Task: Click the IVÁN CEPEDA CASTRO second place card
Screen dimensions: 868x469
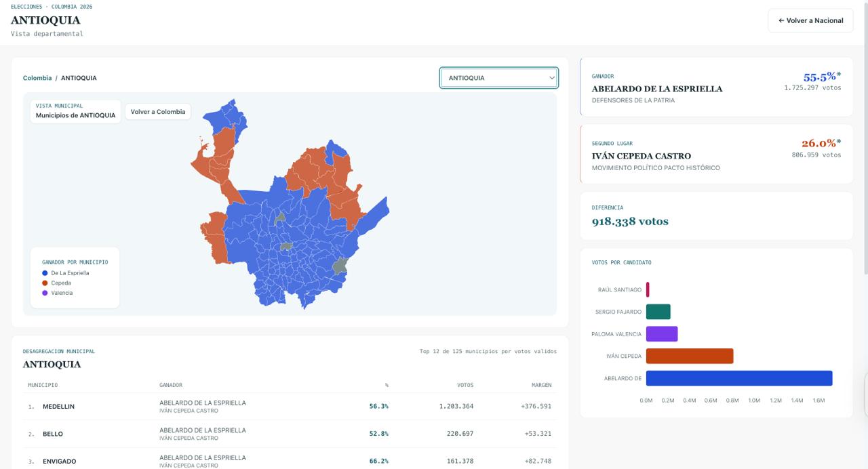Action: click(x=717, y=154)
